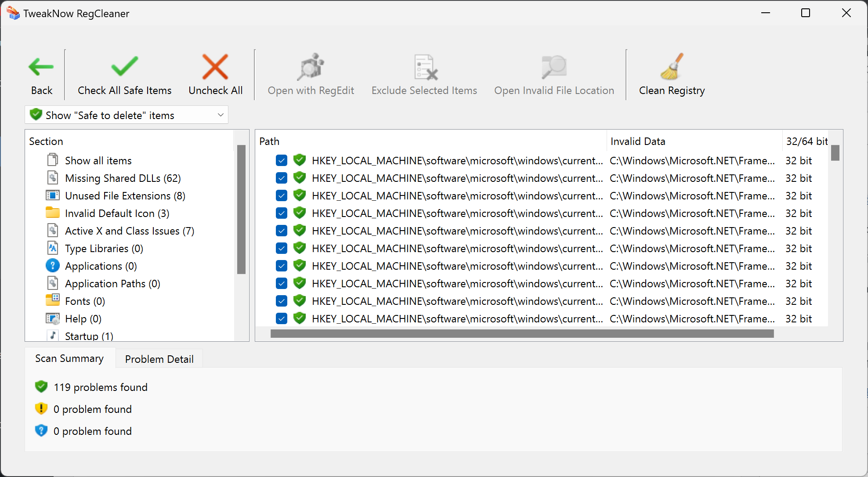Click Invalid Data path in the second row
The height and width of the screenshot is (477, 868).
(692, 178)
